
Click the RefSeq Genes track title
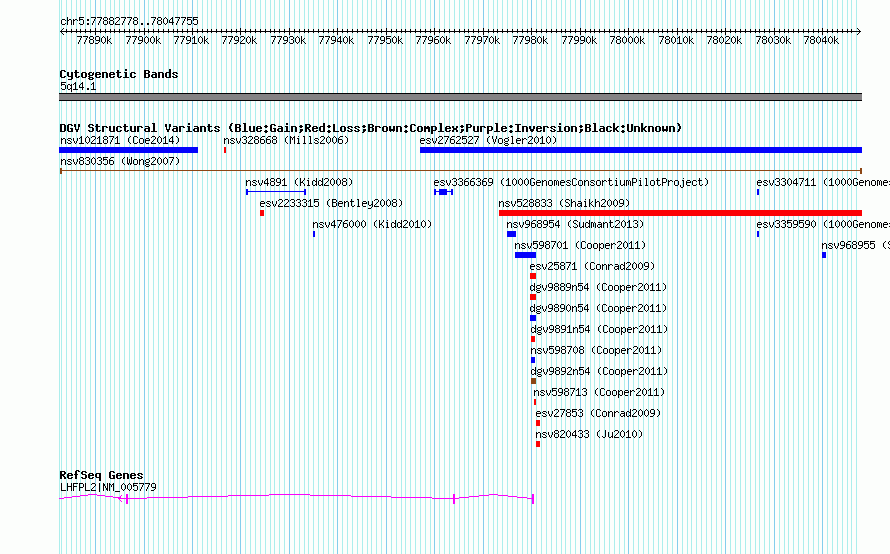pos(101,475)
